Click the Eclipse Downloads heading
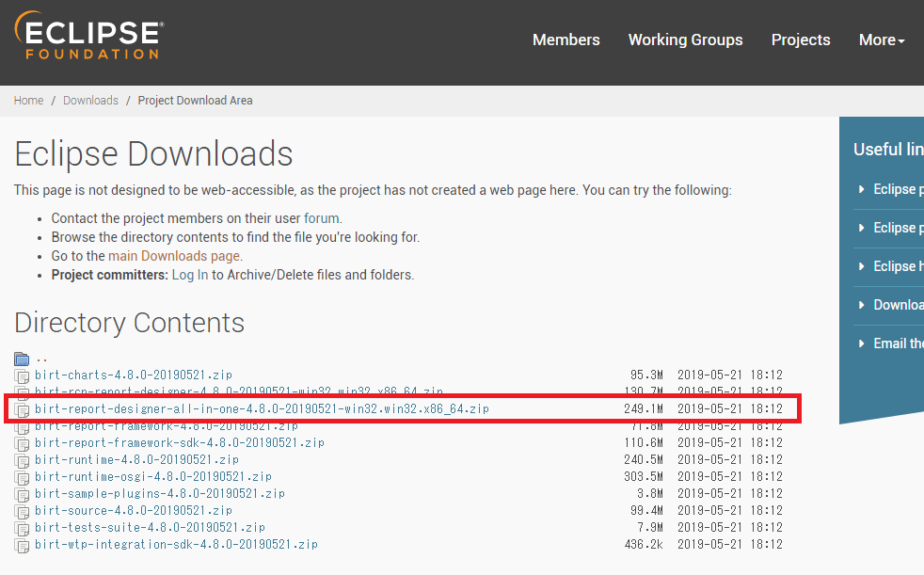 coord(153,153)
